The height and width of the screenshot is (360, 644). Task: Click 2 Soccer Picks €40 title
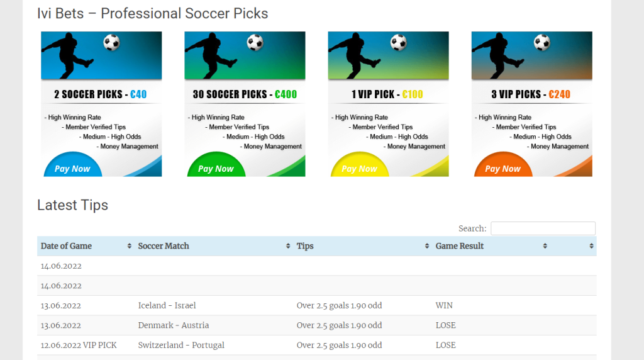click(x=100, y=94)
